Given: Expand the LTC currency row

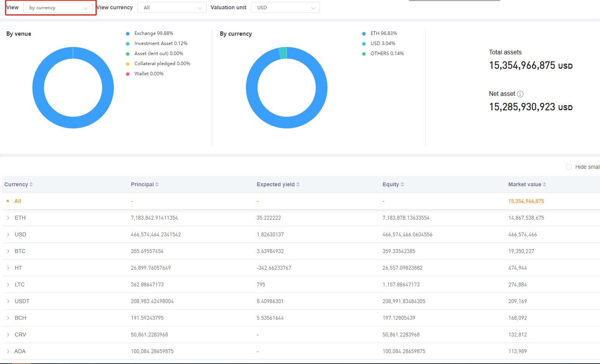Looking at the screenshot, I should click(8, 284).
